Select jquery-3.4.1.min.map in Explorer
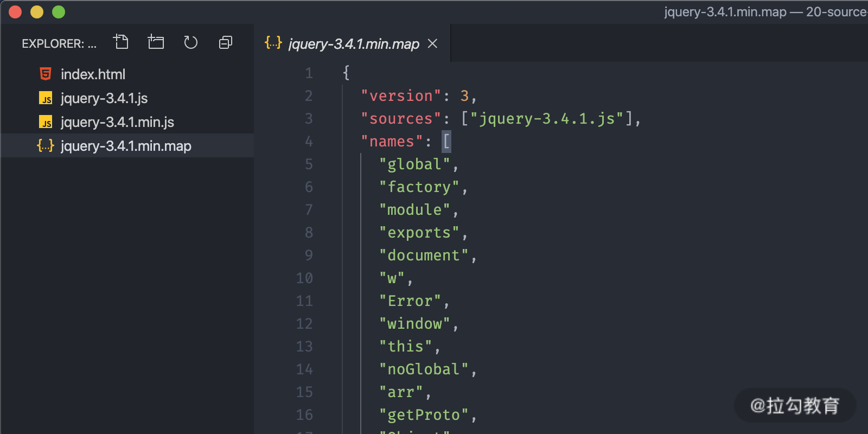 pos(127,146)
